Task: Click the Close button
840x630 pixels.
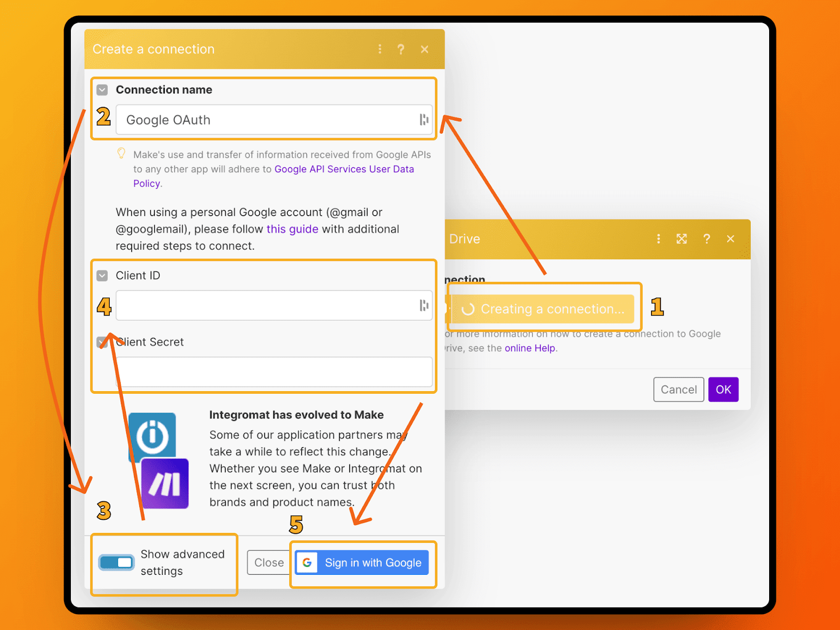Action: click(x=269, y=562)
